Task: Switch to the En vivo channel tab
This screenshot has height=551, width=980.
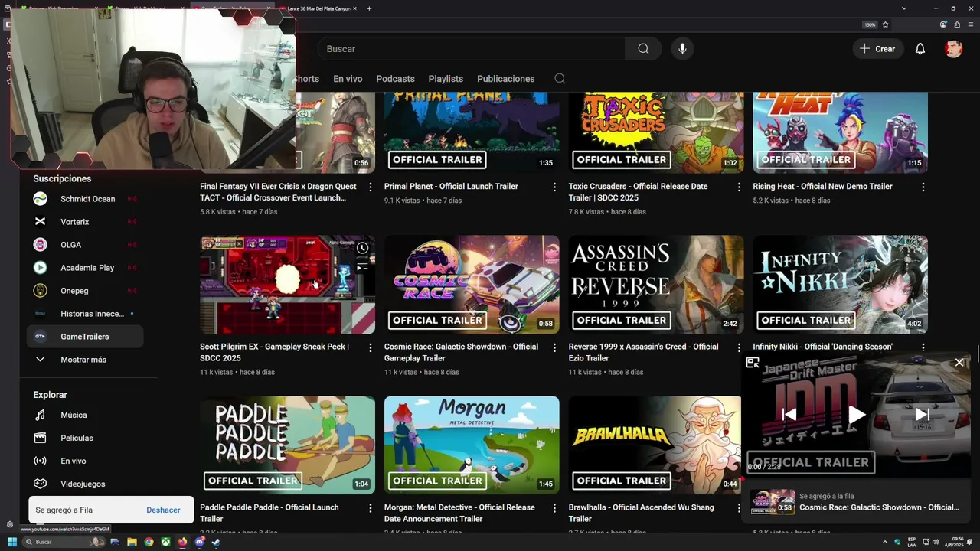Action: coord(348,79)
